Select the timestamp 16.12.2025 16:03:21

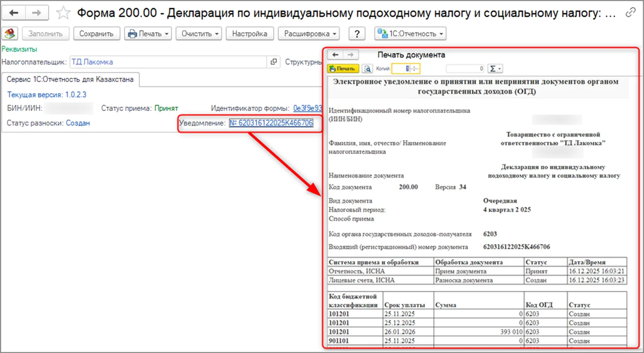pyautogui.click(x=597, y=271)
